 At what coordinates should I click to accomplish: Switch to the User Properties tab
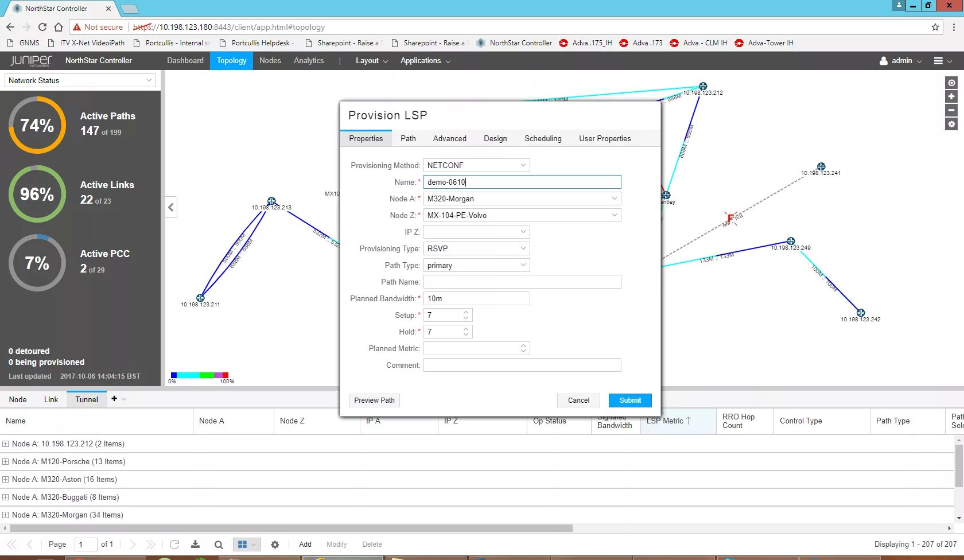click(605, 138)
